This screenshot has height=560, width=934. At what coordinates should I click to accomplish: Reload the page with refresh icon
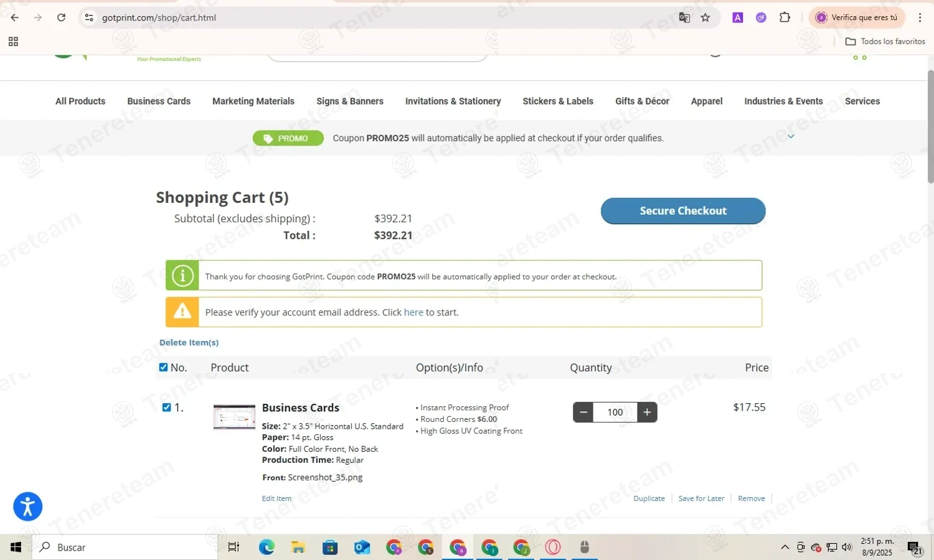(x=61, y=17)
